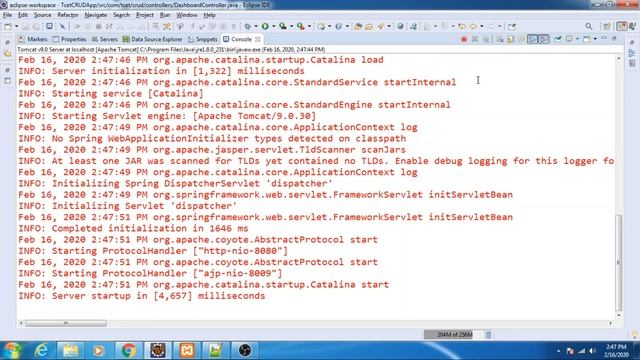This screenshot has height=360, width=640.
Task: Select the Java EE perspective button
Action: pyautogui.click(x=622, y=27)
